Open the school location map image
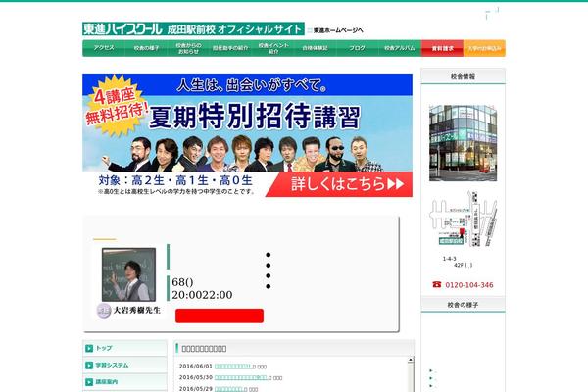Viewport: 588px width, 392px height. pos(464,219)
